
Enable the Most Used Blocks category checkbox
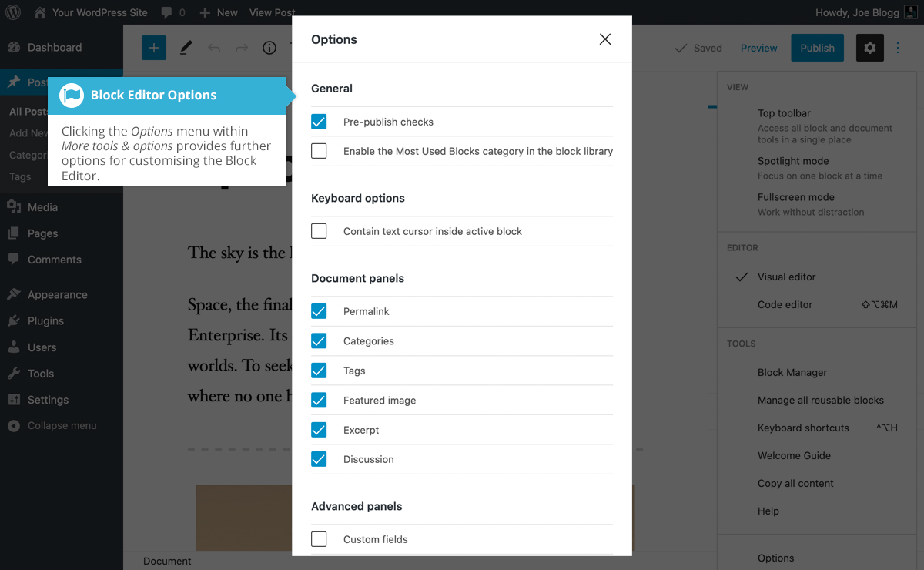(319, 151)
